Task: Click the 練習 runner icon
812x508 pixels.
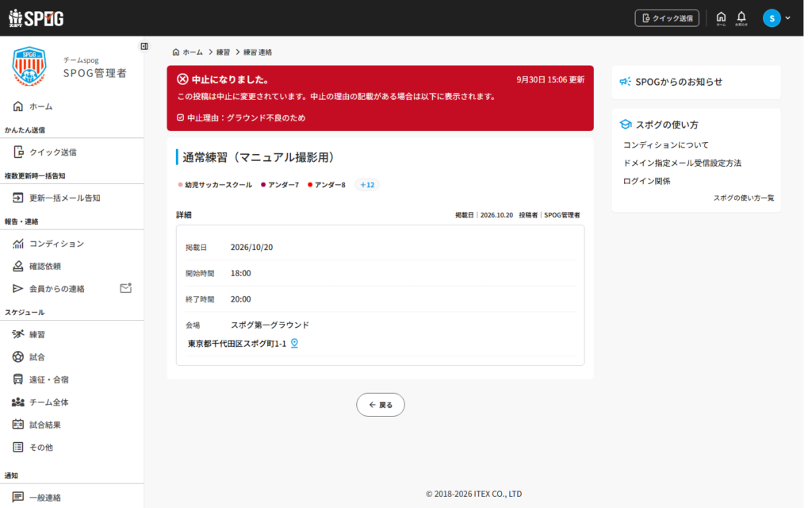Action: tap(18, 334)
